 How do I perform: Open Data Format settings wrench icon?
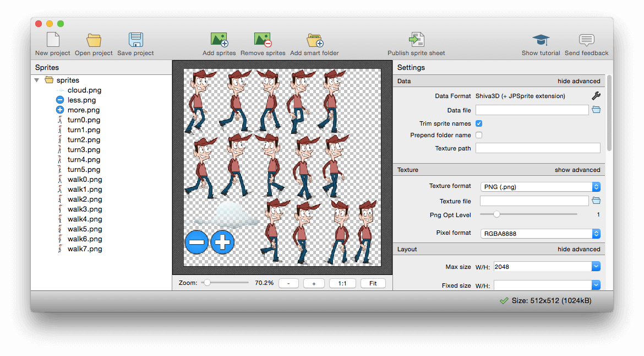596,96
